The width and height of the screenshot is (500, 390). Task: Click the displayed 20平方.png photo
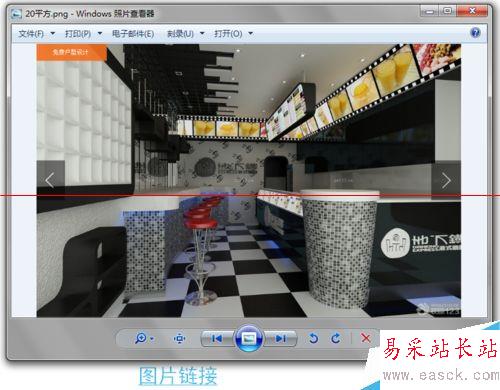(249, 180)
